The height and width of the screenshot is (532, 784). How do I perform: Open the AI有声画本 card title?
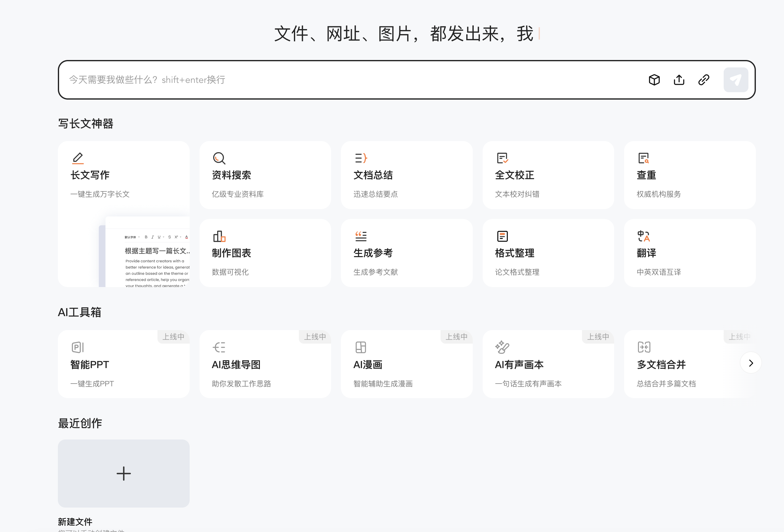[x=519, y=365]
